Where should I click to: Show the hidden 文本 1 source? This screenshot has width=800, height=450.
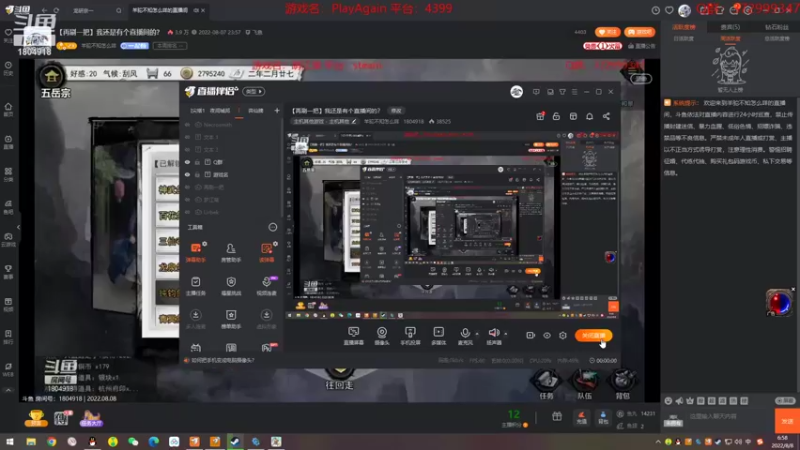pos(187,137)
